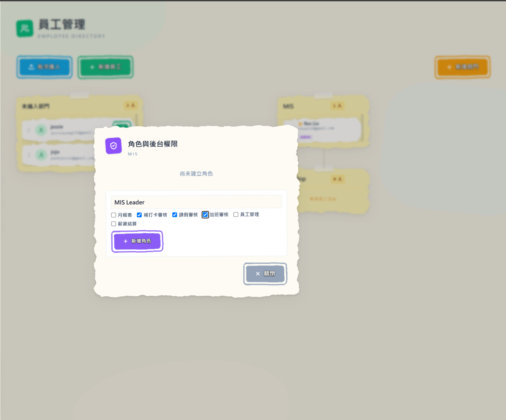506x420 pixels.
Task: Uncheck the 請假審核 checkbox
Action: (x=175, y=215)
